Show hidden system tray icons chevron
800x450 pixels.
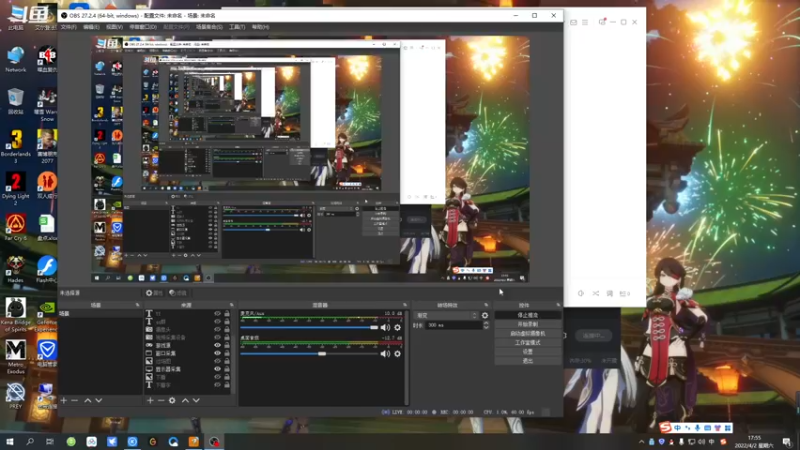click(x=641, y=442)
